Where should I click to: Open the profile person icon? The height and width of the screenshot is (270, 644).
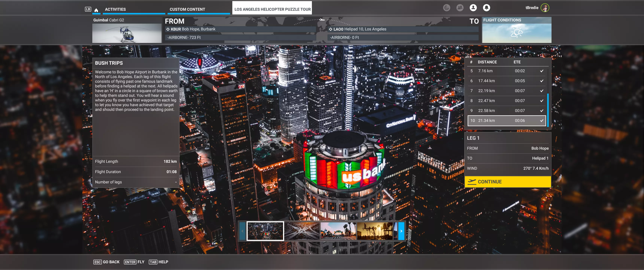click(473, 8)
